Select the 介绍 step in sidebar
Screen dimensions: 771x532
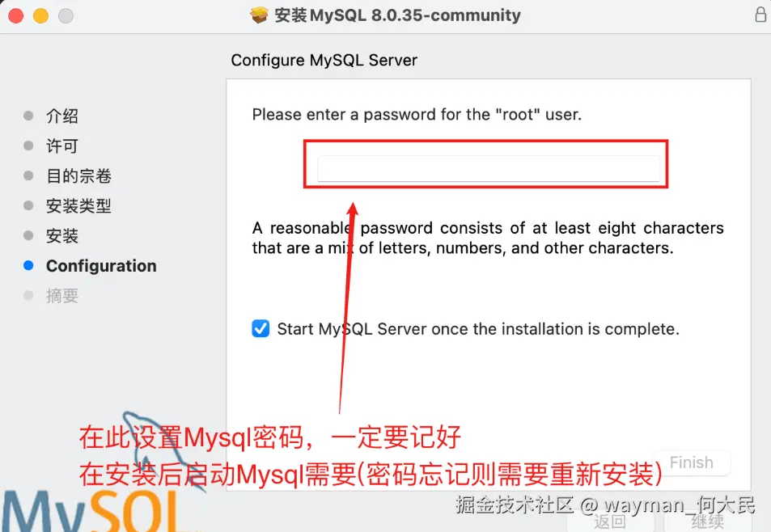click(62, 116)
